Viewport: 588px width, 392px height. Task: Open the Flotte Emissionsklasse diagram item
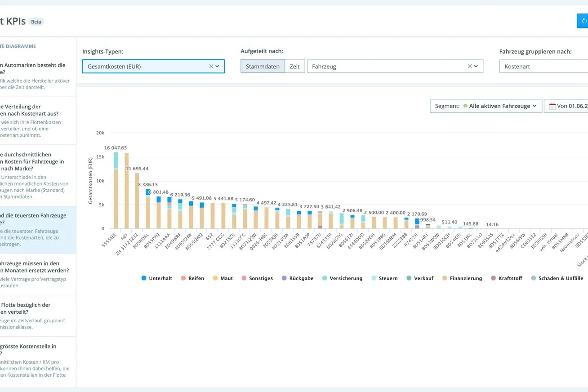(38, 316)
